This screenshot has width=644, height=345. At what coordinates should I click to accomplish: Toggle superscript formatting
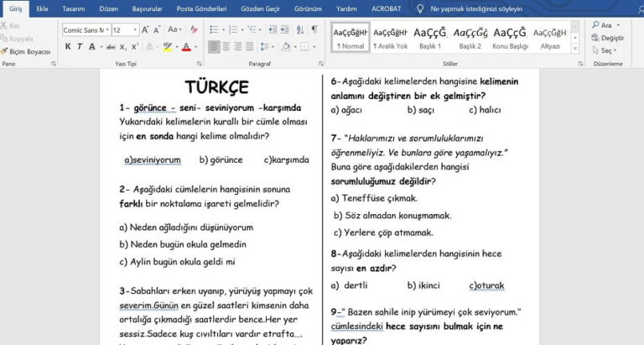[134, 47]
